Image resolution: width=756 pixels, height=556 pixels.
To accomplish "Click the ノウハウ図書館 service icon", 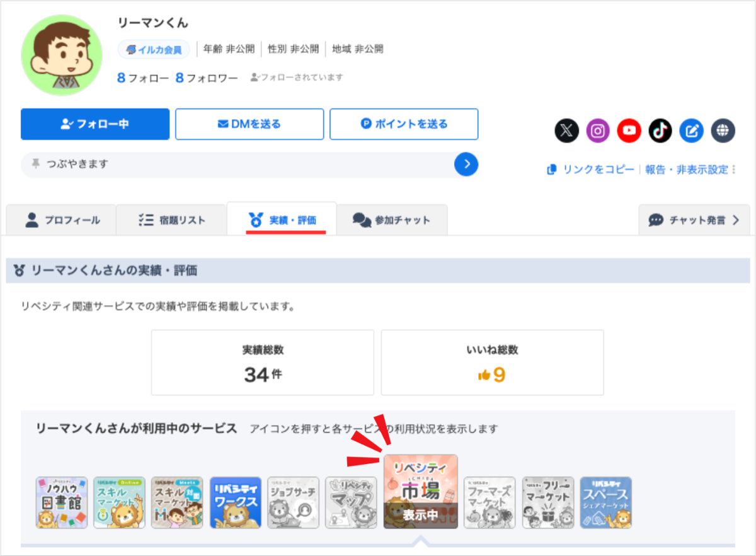I will coord(62,502).
